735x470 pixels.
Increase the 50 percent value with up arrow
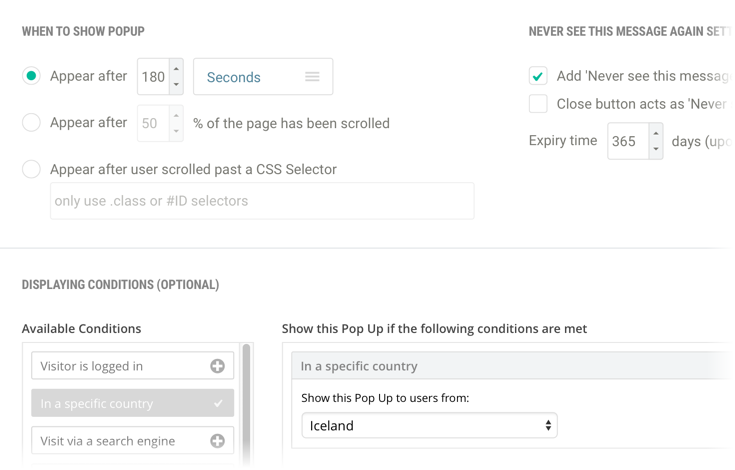coord(176,116)
